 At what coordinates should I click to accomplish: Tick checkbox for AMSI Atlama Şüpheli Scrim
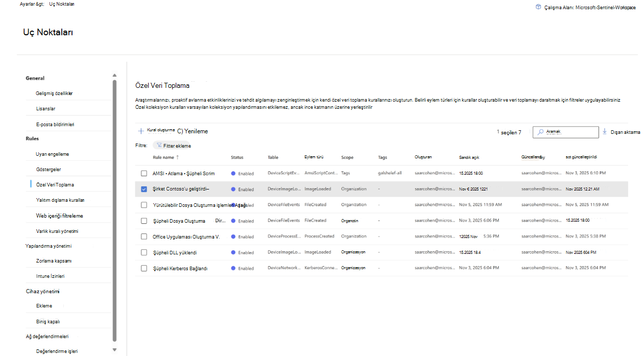click(144, 173)
